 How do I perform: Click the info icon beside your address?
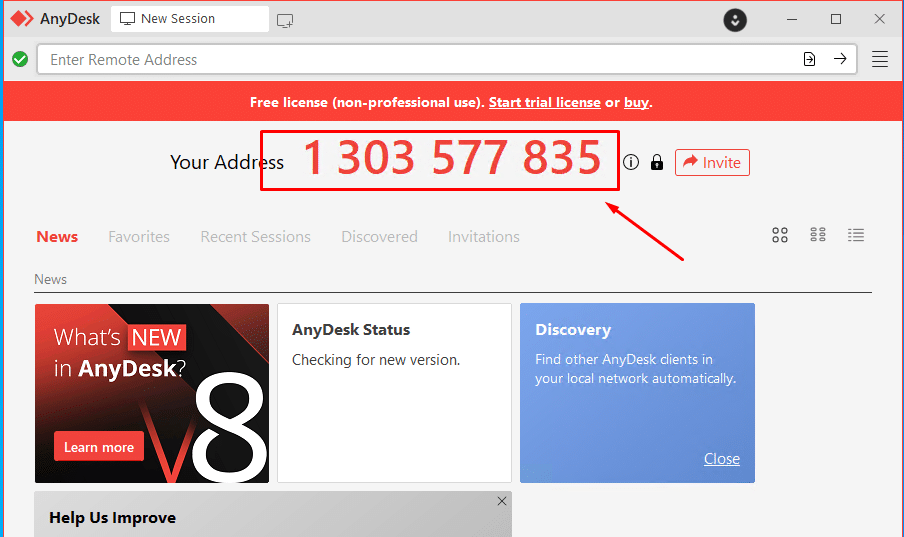[x=631, y=162]
